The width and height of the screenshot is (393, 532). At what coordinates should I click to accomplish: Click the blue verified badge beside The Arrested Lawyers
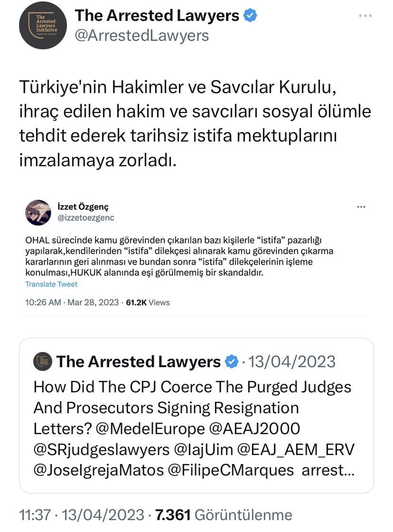(x=250, y=16)
